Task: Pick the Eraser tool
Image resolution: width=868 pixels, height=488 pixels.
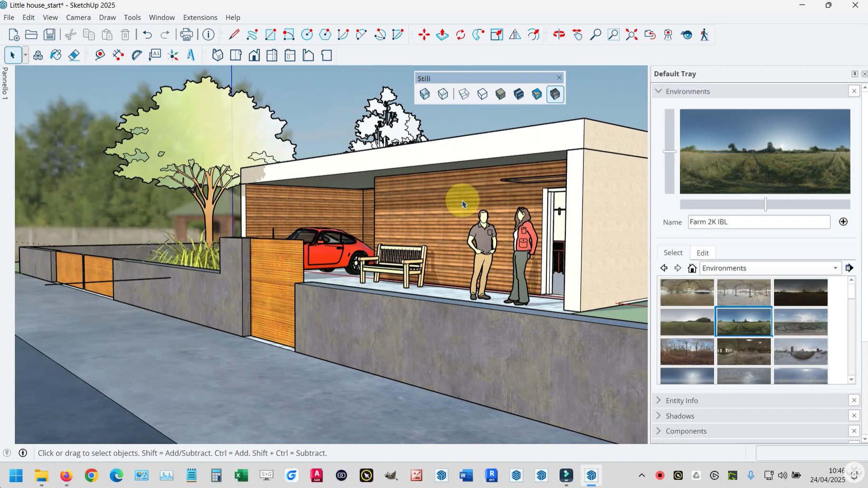Action: click(x=74, y=55)
